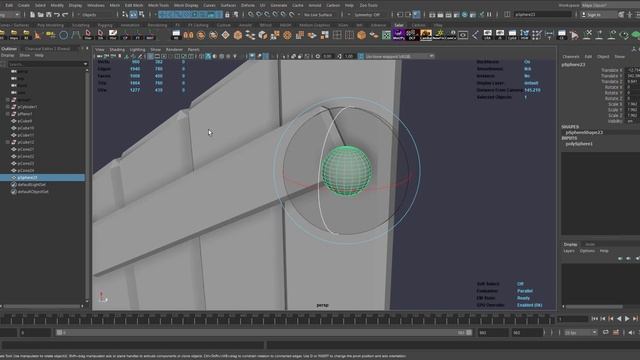This screenshot has height=360, width=640.
Task: Toggle the viewport grid display
Action: [x=150, y=56]
